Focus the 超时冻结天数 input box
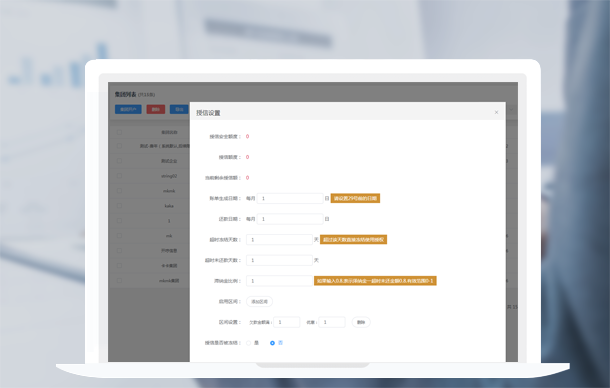 click(279, 240)
